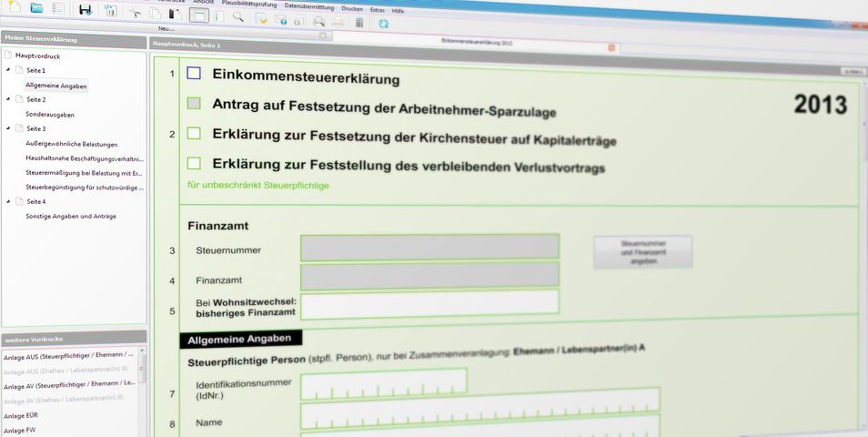Collapse the Seite 1 tree node
Image resolution: width=868 pixels, height=437 pixels.
click(x=8, y=69)
